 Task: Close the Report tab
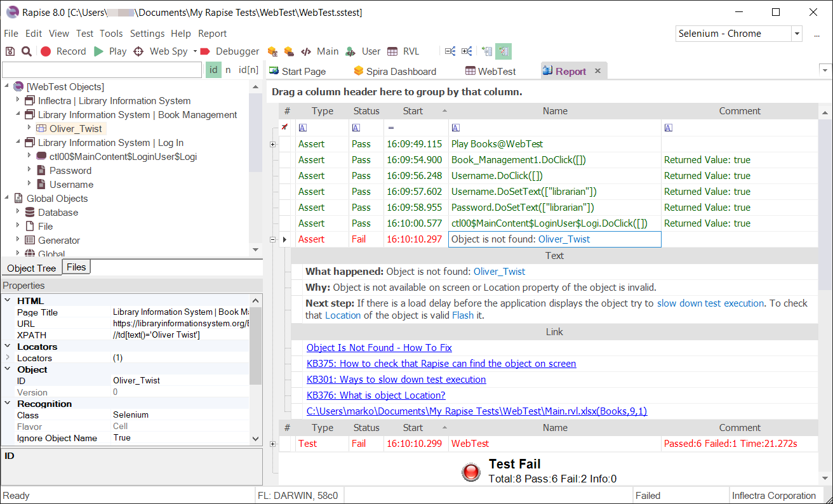point(597,71)
